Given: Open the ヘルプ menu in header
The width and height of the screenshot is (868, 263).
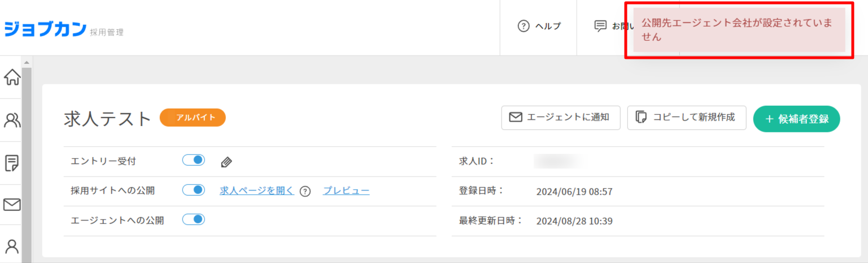Looking at the screenshot, I should 539,26.
